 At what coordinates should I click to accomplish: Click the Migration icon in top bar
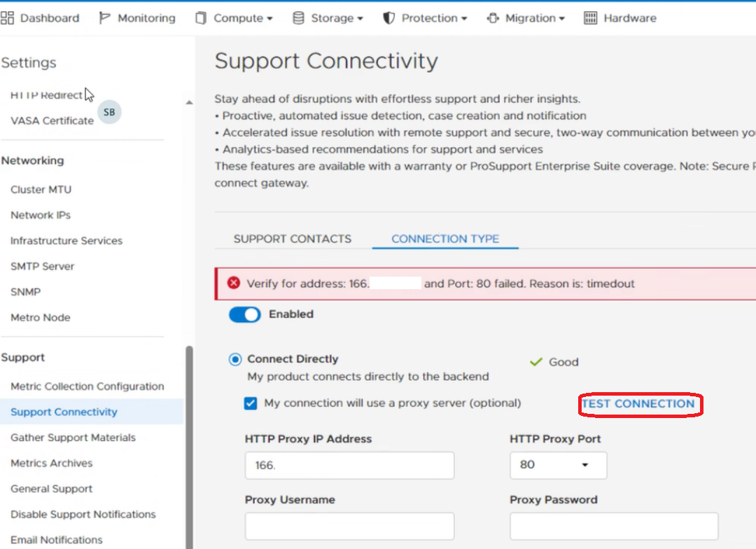coord(493,18)
